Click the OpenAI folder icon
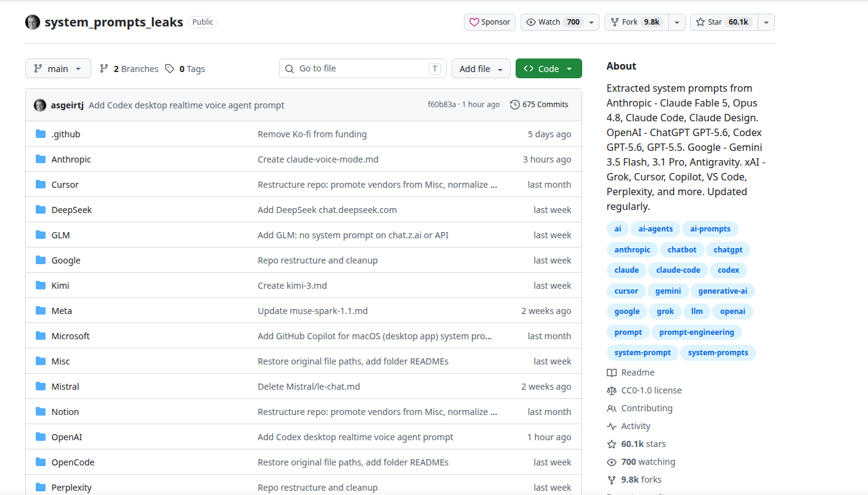 41,437
